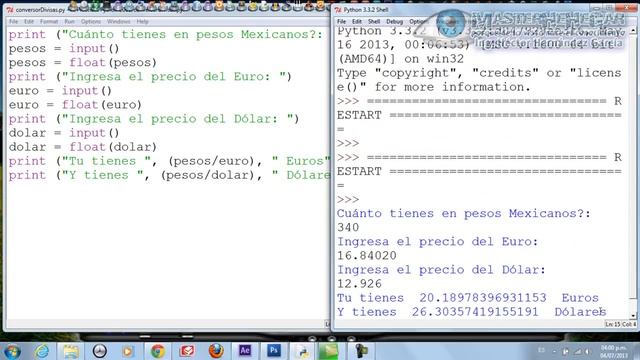Click Shell line 'Type "copyright", "credits"'
This screenshot has height=360, width=640.
[479, 73]
